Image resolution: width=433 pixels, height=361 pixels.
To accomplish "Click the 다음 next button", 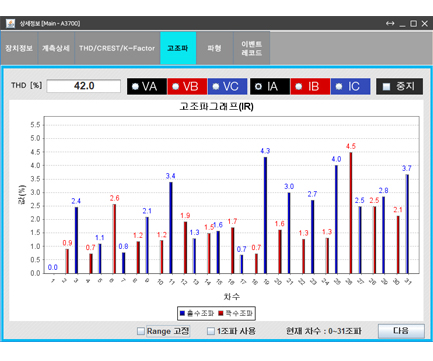I will point(401,331).
